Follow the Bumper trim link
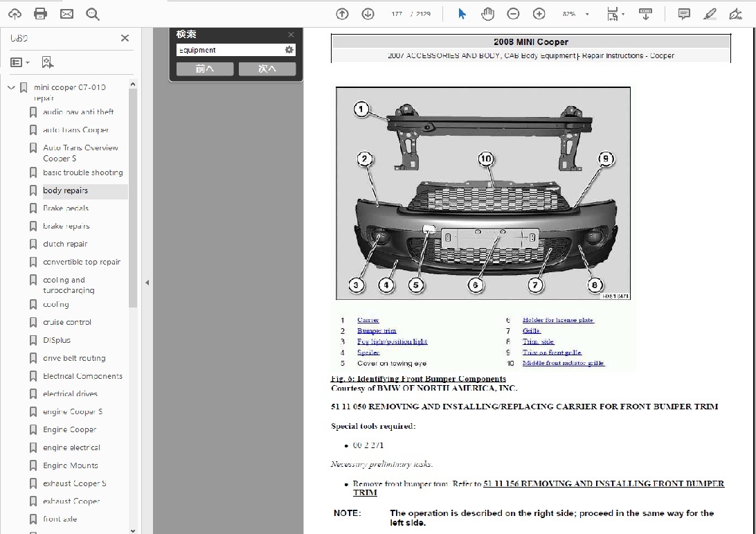Viewport: 756px width, 534px height. pos(377,331)
